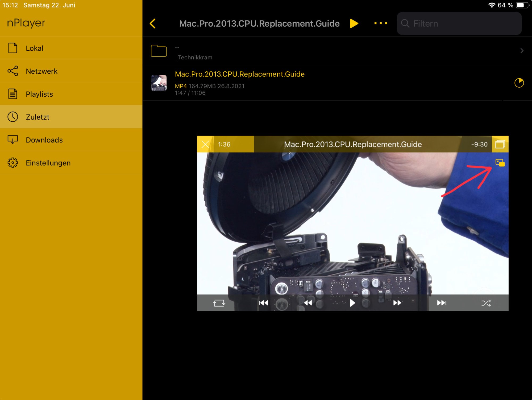This screenshot has width=532, height=400.
Task: Toggle repeat mode in player controls
Action: [x=219, y=303]
